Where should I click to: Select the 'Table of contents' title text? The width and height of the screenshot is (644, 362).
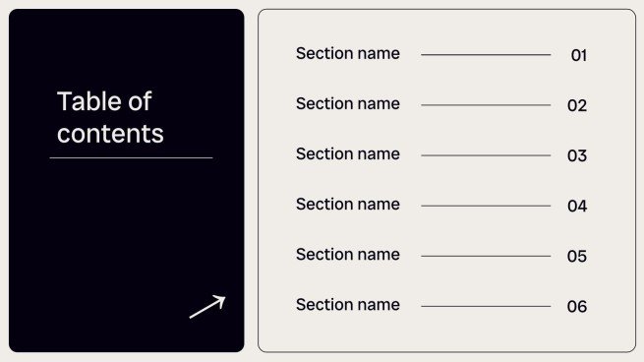click(x=110, y=117)
